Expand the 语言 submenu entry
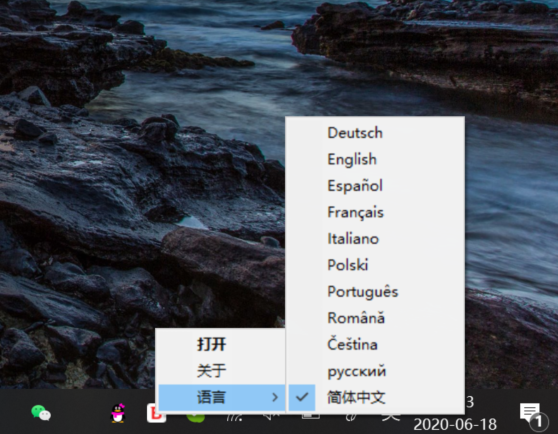Screen dimensions: 558x434 [x=221, y=397]
